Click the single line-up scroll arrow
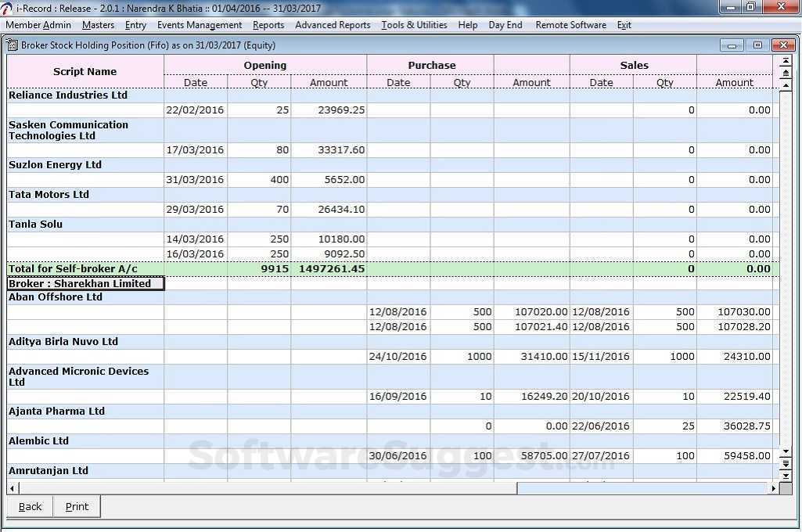 click(786, 84)
